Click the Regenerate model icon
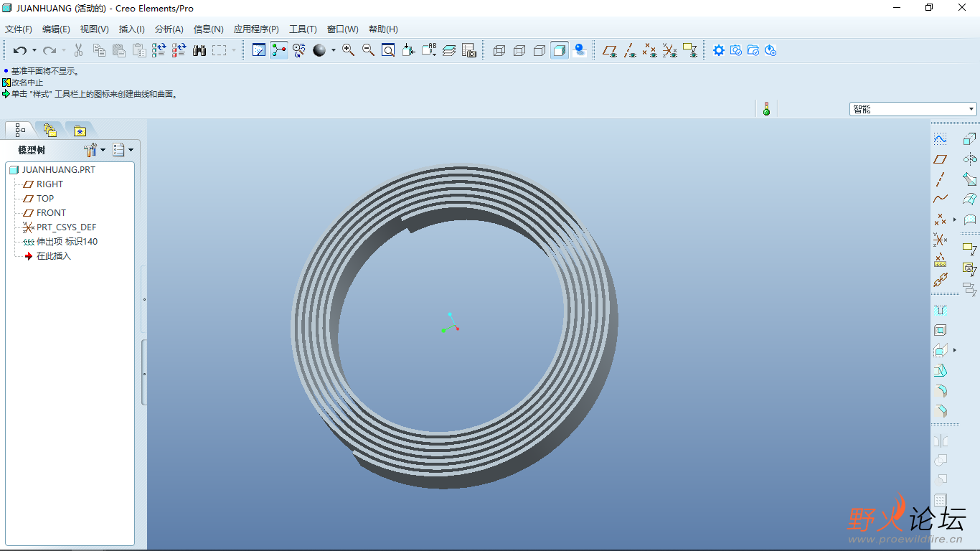 click(x=159, y=50)
